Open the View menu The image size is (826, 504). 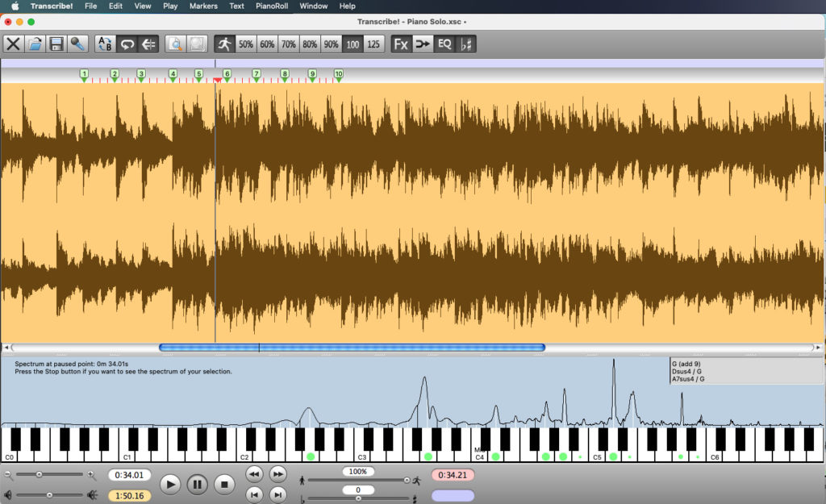[x=143, y=6]
